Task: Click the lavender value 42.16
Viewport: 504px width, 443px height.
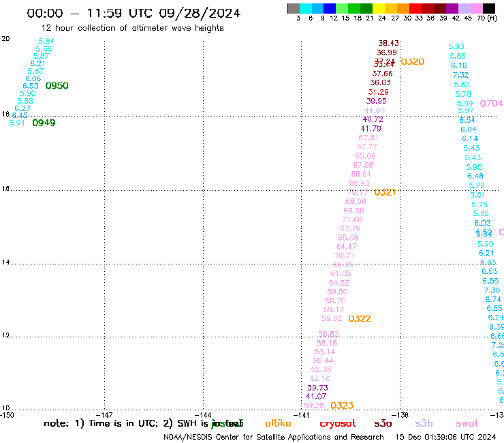Action: tap(320, 379)
